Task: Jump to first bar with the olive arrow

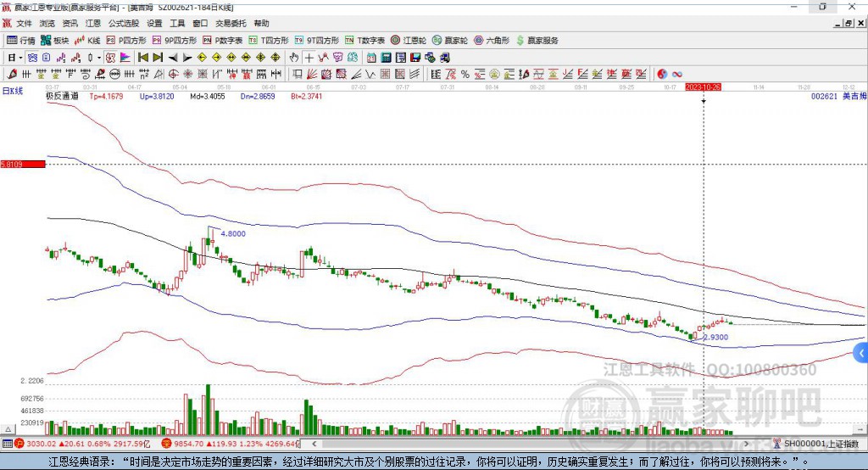Action: coord(142,58)
